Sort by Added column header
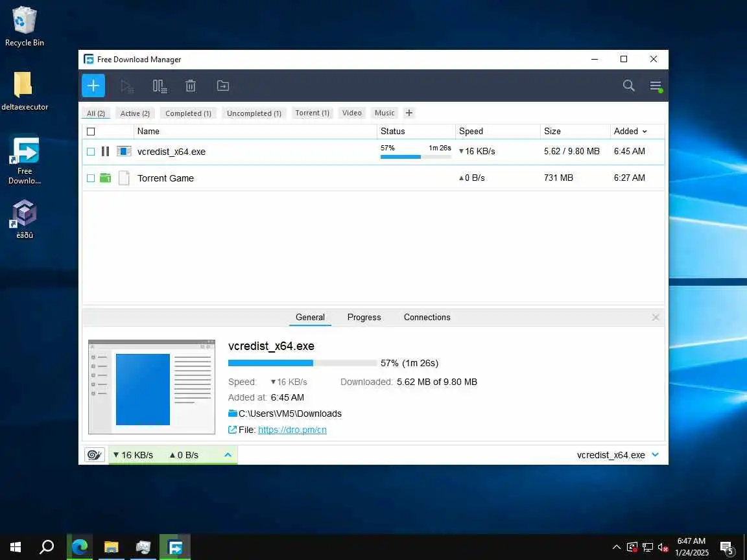The height and width of the screenshot is (560, 747). [630, 131]
